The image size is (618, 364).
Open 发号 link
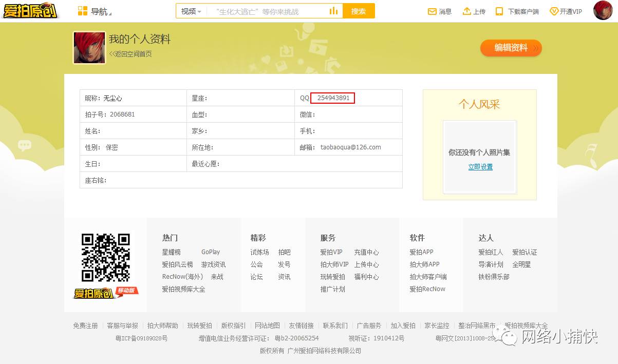(285, 264)
